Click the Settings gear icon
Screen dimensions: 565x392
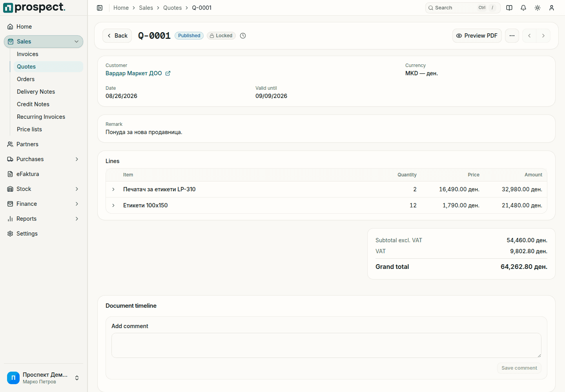(x=10, y=234)
